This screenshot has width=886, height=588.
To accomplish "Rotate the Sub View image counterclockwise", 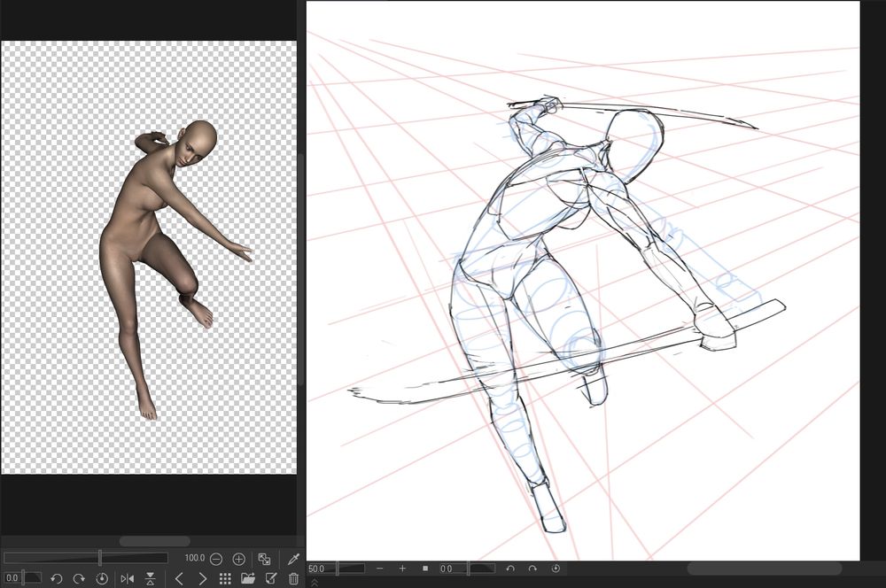I will coord(56,579).
